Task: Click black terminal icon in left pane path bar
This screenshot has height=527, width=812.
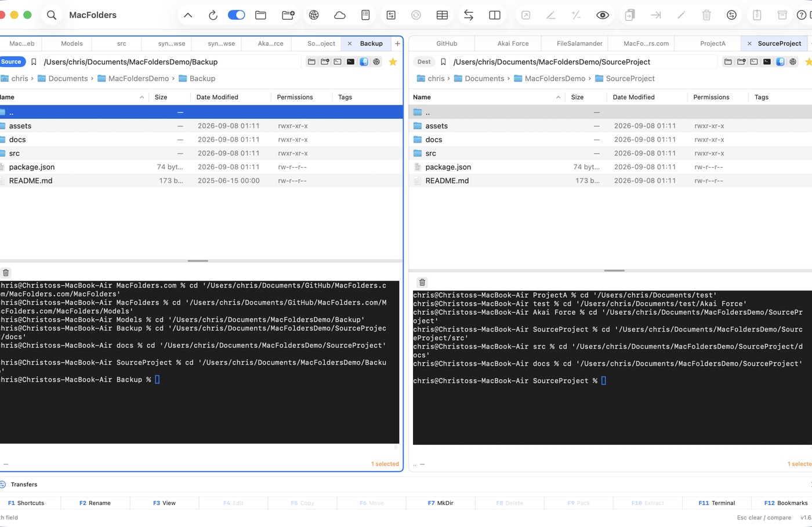Action: (x=350, y=61)
